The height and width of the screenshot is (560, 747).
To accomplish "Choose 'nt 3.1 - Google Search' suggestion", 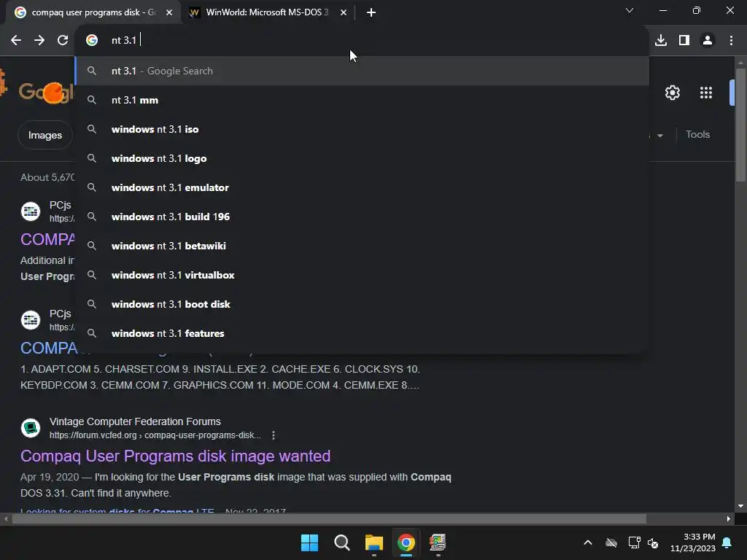I will point(362,71).
